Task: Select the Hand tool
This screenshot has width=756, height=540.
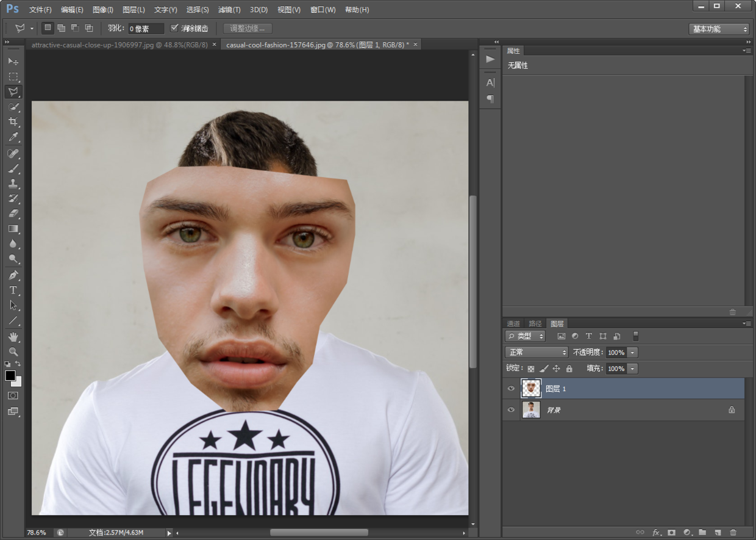Action: tap(13, 337)
